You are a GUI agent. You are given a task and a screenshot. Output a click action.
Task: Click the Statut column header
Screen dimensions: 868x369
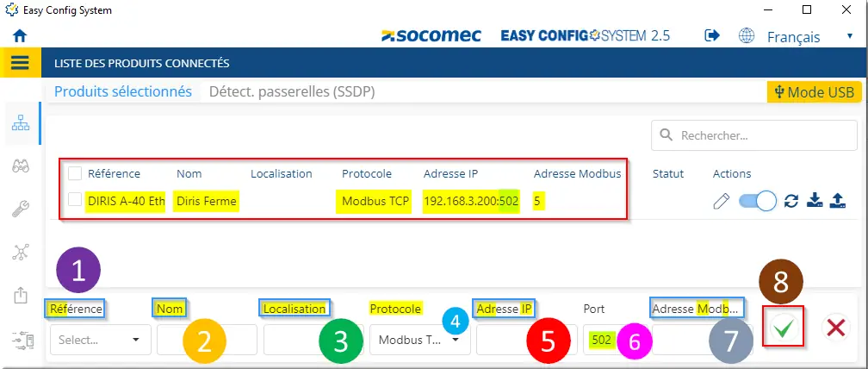coord(667,173)
